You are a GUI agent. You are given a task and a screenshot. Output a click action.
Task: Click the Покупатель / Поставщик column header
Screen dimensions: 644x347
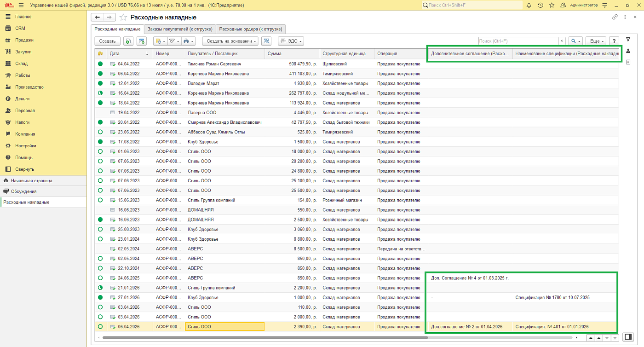(x=225, y=53)
